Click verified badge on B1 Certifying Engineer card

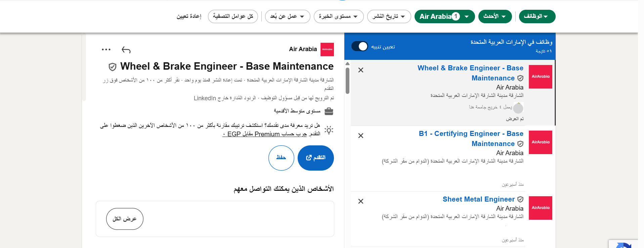point(520,144)
